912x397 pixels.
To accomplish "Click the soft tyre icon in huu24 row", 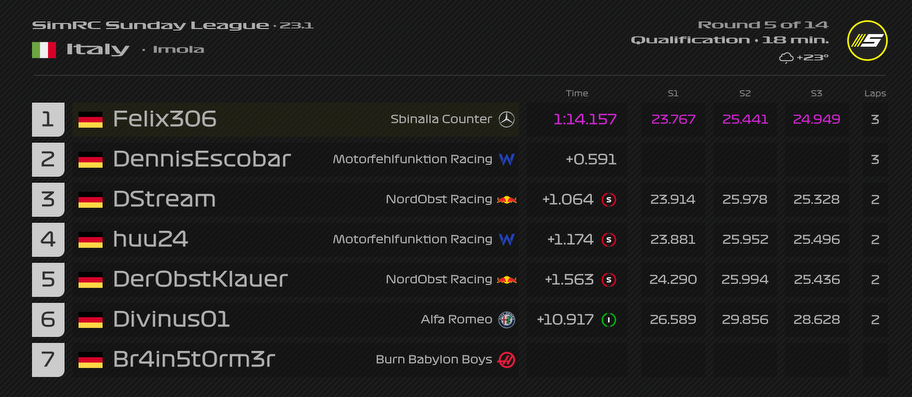I will pyautogui.click(x=608, y=239).
